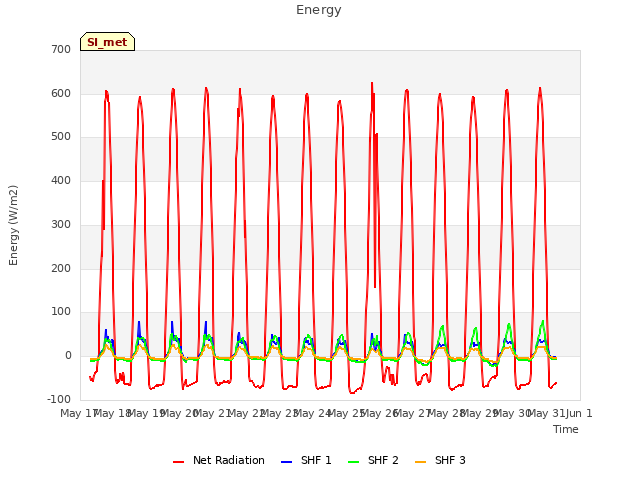Toggle the Net Radiation legend entry
This screenshot has height=480, width=640.
point(219,460)
